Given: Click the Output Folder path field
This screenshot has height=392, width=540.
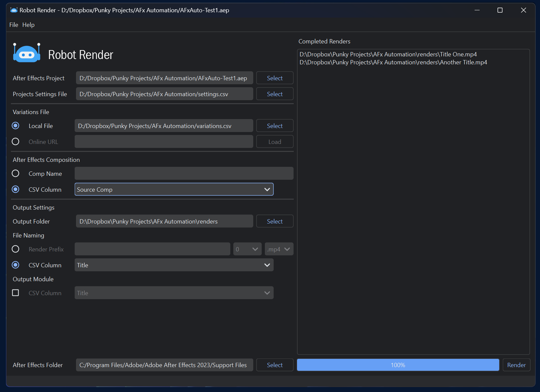Looking at the screenshot, I should click(x=165, y=221).
